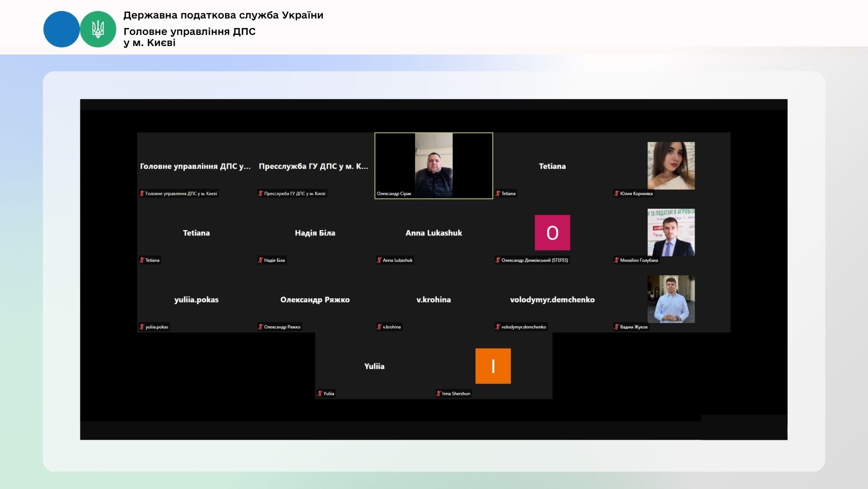Click muted mic icon beside Вадим Жуков label
This screenshot has height=489, width=868.
point(617,327)
